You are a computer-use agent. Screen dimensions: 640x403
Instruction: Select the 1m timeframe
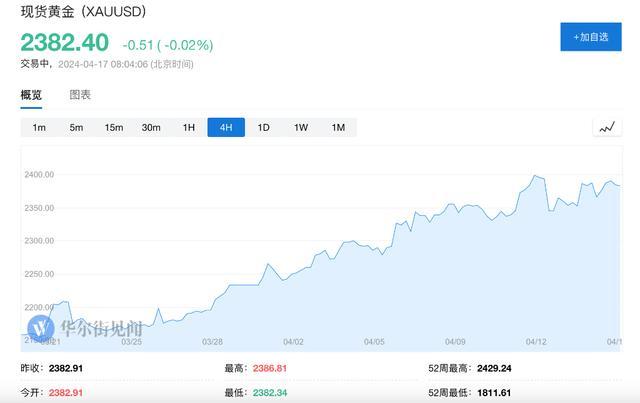[39, 127]
